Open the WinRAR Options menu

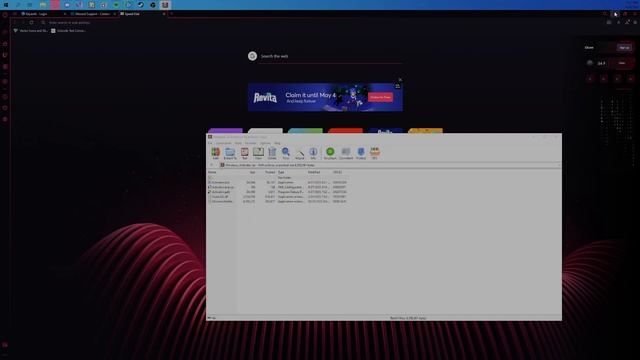click(265, 143)
